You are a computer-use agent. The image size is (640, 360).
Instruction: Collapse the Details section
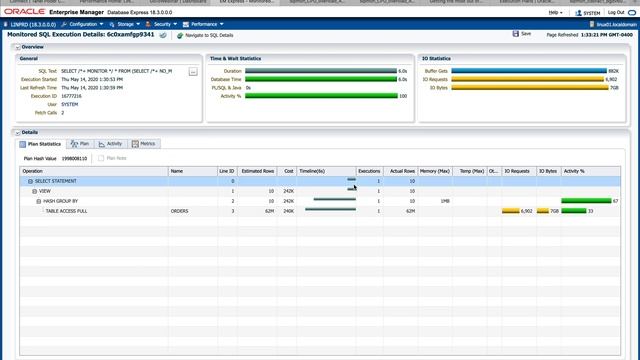pos(18,133)
